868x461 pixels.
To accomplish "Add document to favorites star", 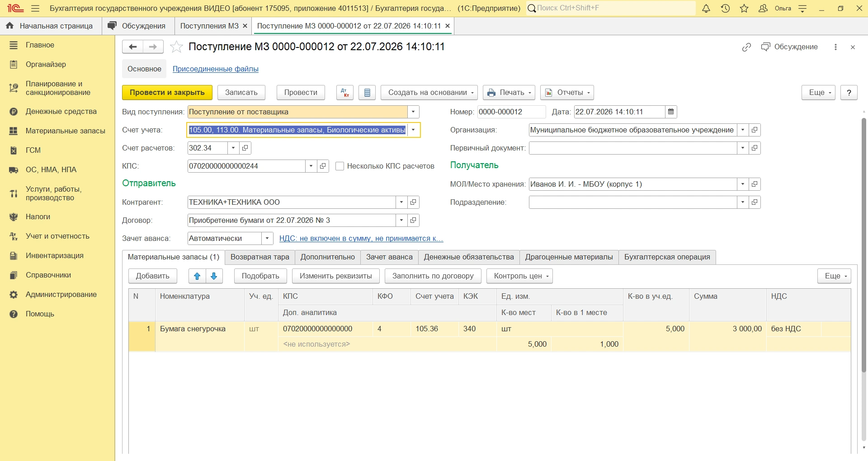I will [176, 47].
